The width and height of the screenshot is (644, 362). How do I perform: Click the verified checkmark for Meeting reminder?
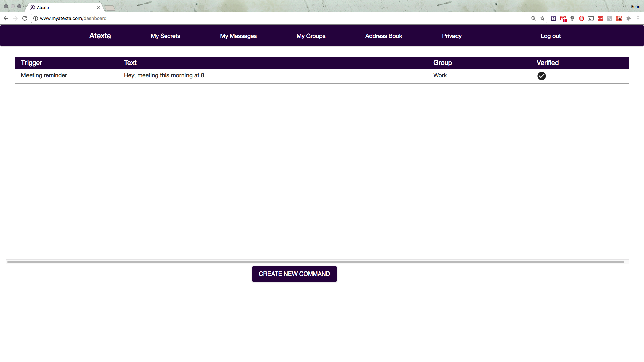541,76
